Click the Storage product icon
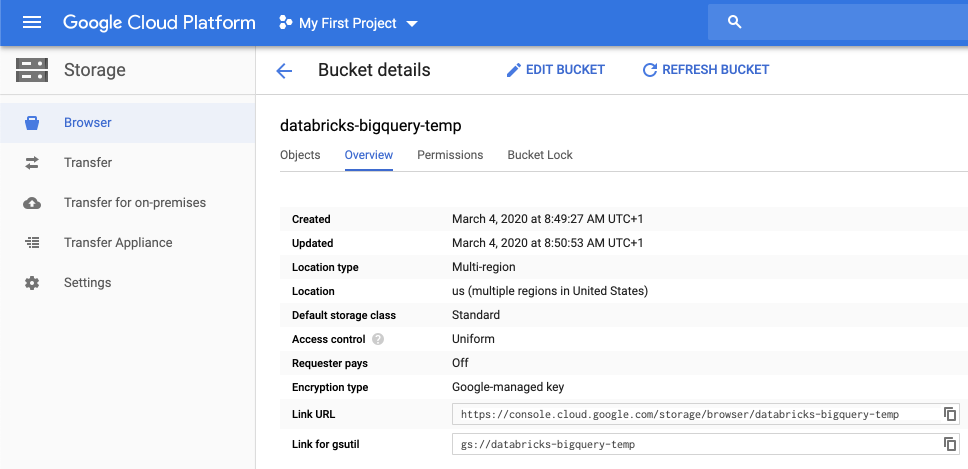The image size is (968, 469). [x=32, y=70]
